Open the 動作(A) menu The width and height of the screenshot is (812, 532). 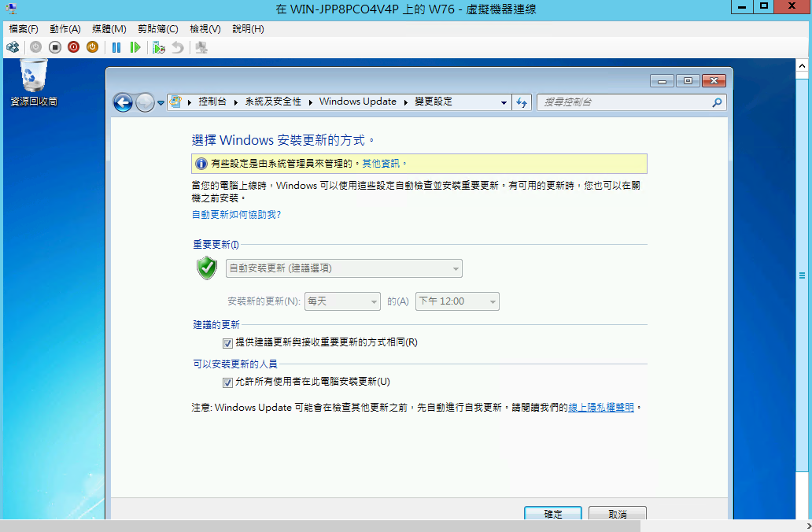tap(65, 29)
